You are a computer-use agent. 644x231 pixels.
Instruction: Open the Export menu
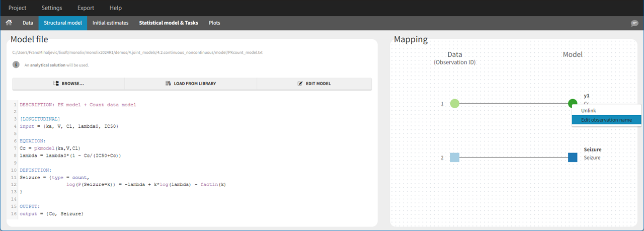(86, 8)
